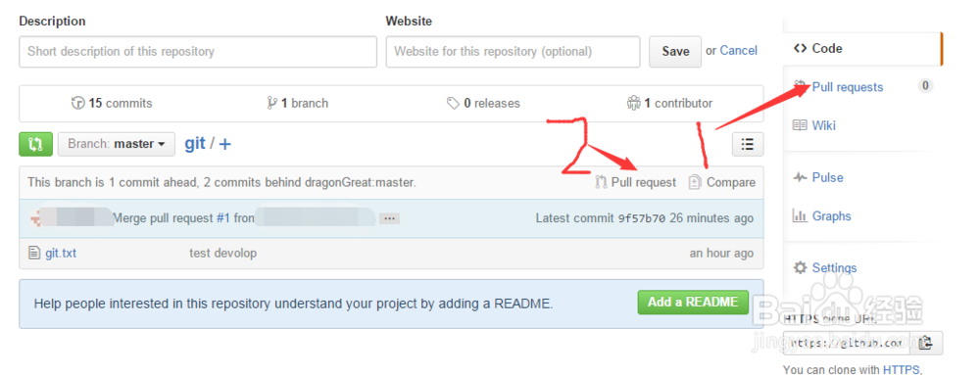This screenshot has width=980, height=375.
Task: View 1 contributor
Action: 678,104
